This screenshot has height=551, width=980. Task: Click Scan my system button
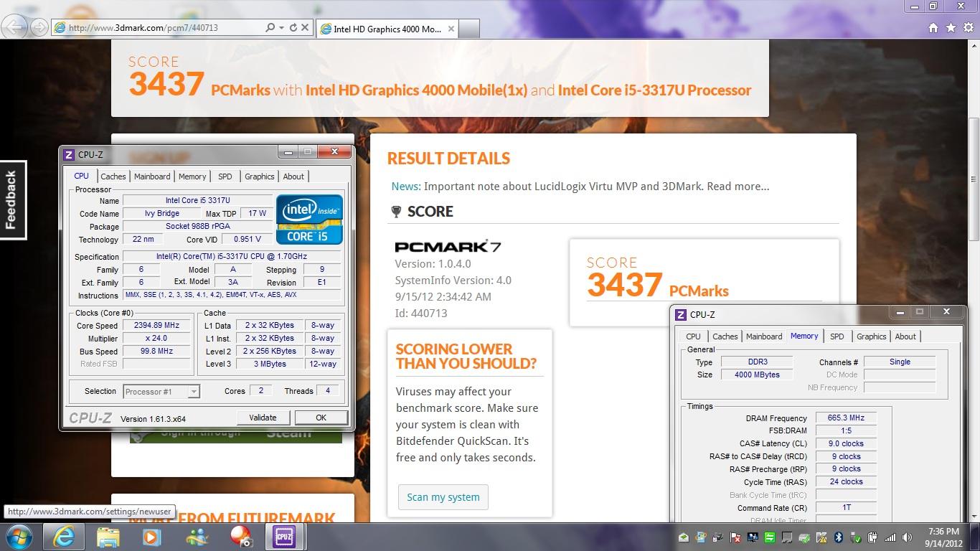(x=443, y=497)
